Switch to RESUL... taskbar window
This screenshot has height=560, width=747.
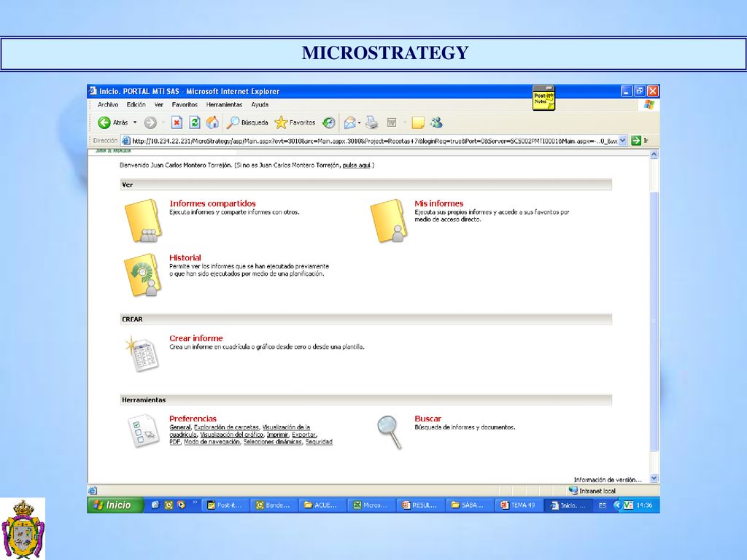coord(420,505)
